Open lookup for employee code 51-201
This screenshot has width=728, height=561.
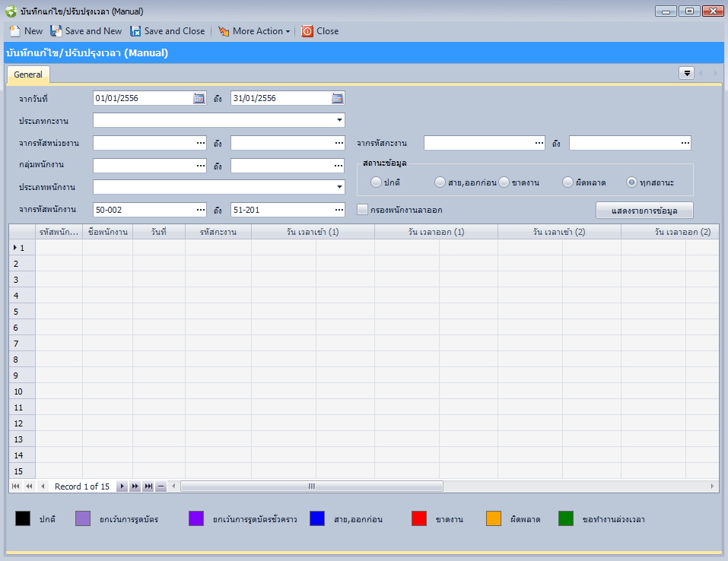coord(339,210)
